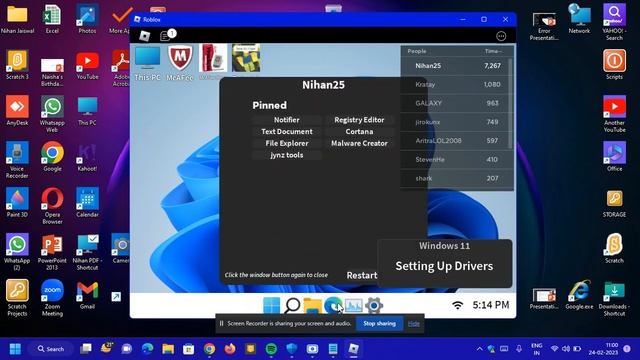Image resolution: width=640 pixels, height=360 pixels.
Task: Select Registry Editor from pinned apps
Action: click(359, 120)
